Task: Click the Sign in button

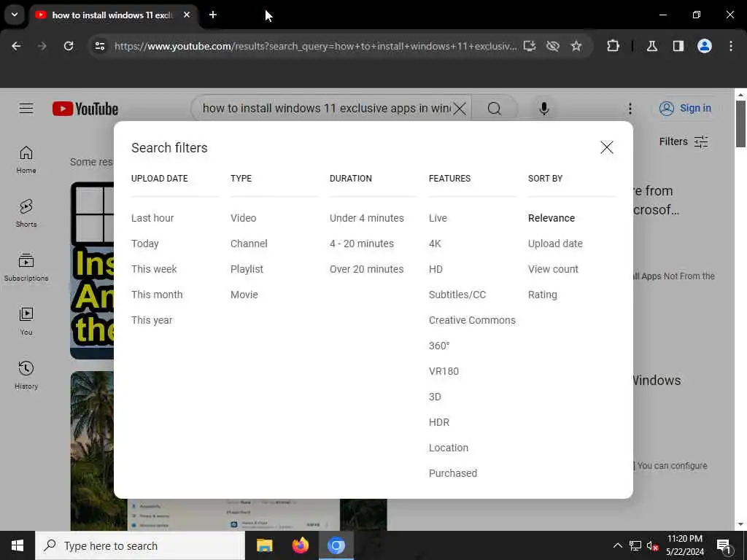Action: [685, 109]
